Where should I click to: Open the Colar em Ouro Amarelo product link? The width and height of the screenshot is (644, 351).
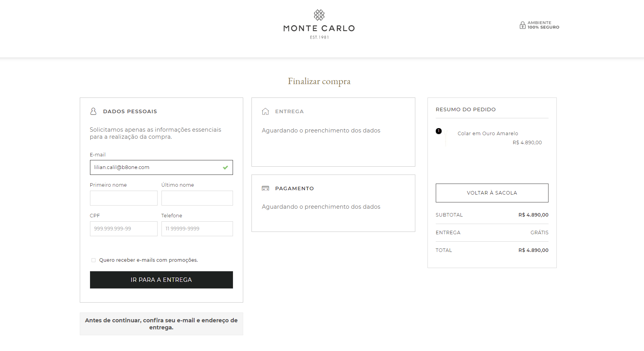coord(488,134)
